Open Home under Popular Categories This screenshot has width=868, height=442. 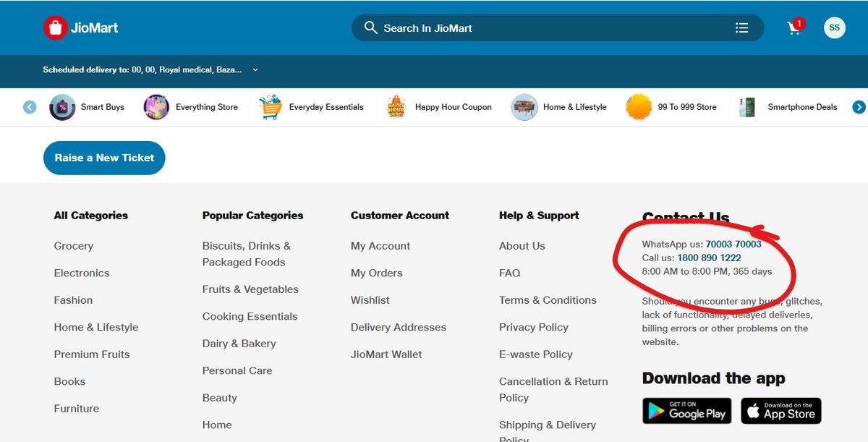(217, 425)
